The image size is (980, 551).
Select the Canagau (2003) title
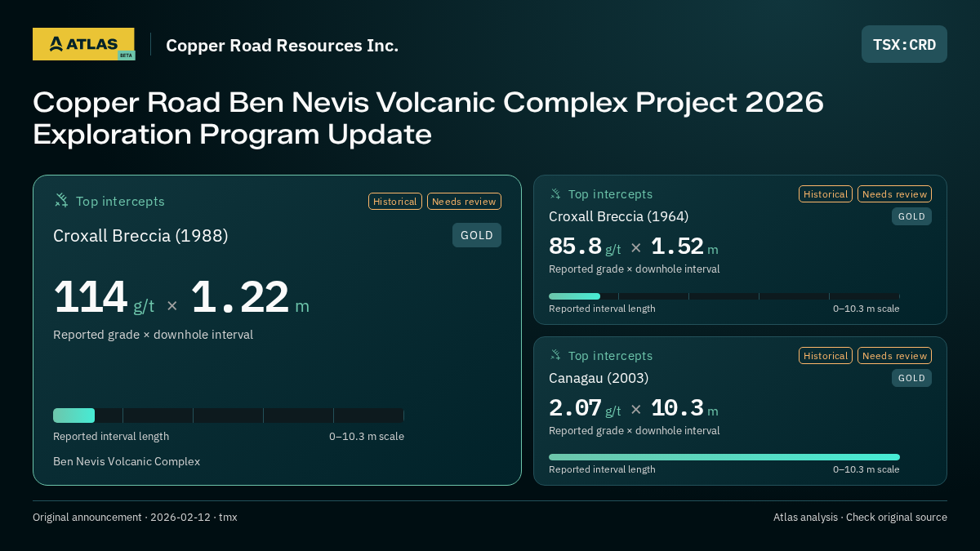coord(599,378)
